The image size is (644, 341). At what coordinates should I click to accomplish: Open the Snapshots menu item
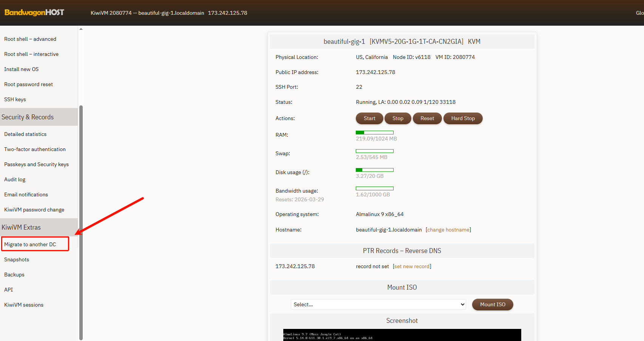point(17,259)
